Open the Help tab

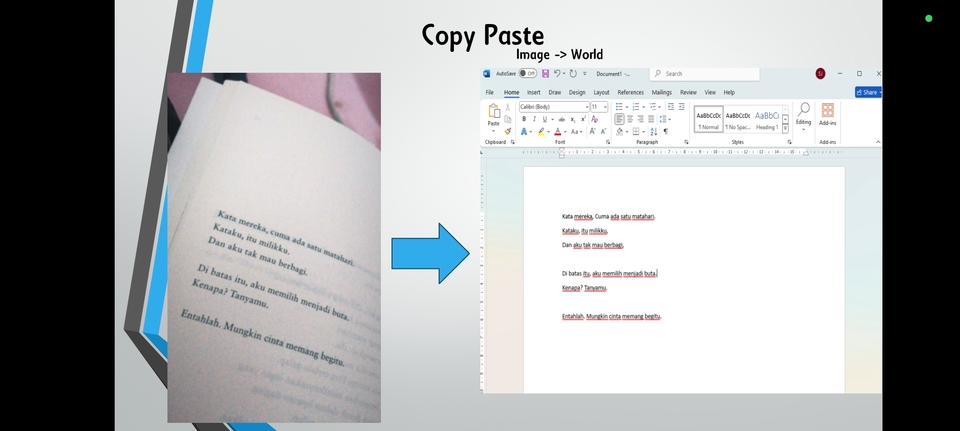[x=729, y=92]
